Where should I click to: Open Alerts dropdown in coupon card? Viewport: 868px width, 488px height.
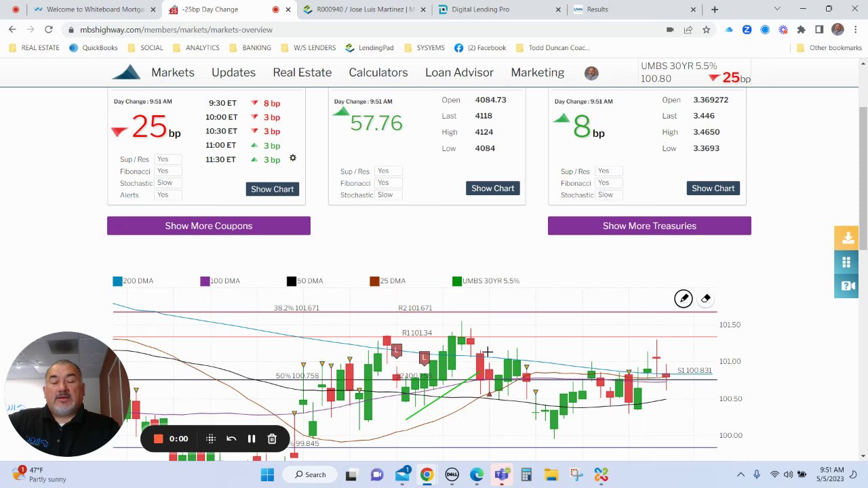pos(167,195)
